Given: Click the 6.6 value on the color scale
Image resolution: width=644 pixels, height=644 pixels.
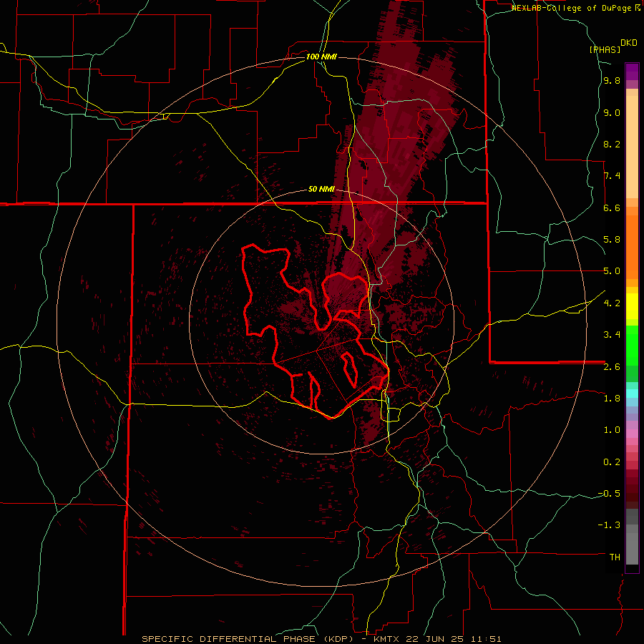Looking at the screenshot, I should (x=612, y=208).
